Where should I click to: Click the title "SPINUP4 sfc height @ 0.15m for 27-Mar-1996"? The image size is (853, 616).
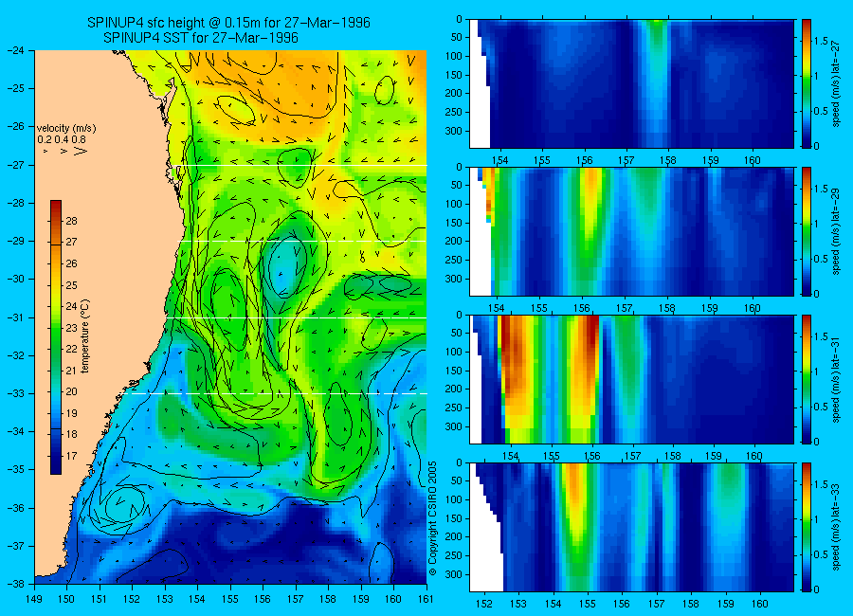228,23
